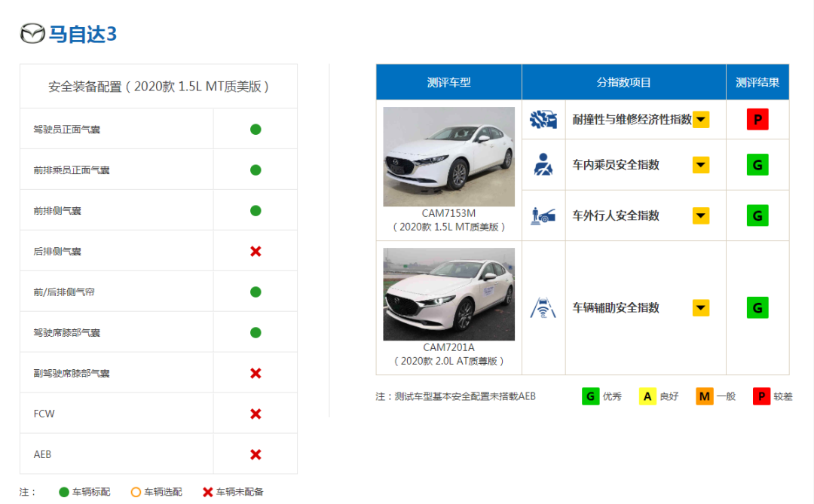Click the red P rating badge for 耐撞性

(x=757, y=119)
